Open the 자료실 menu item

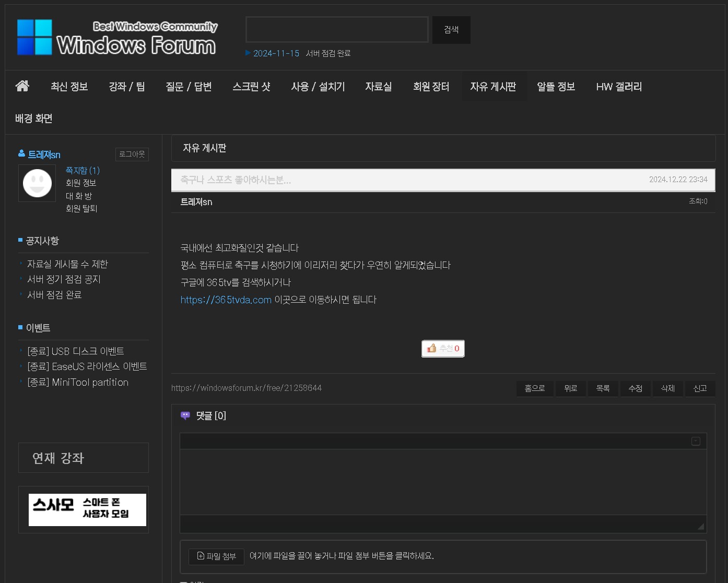tap(379, 87)
